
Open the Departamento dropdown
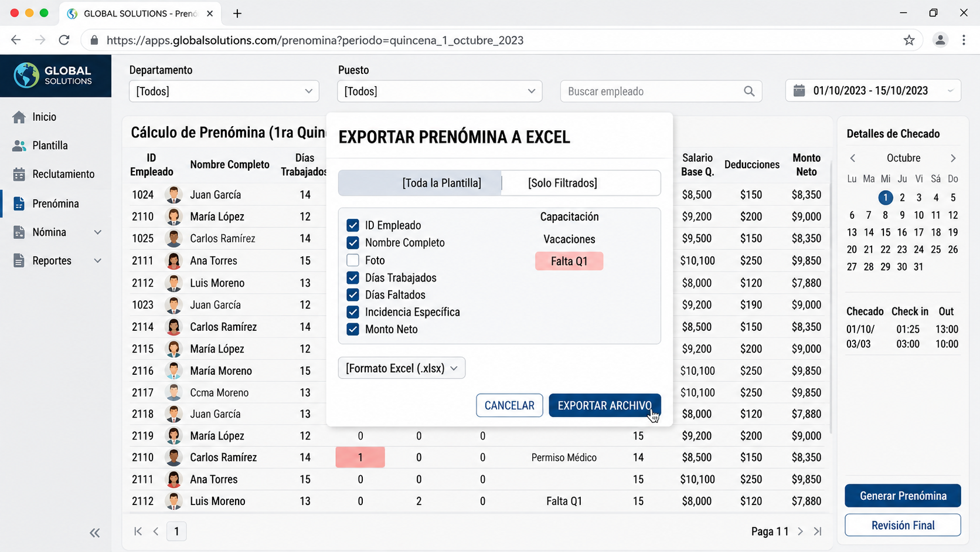224,92
